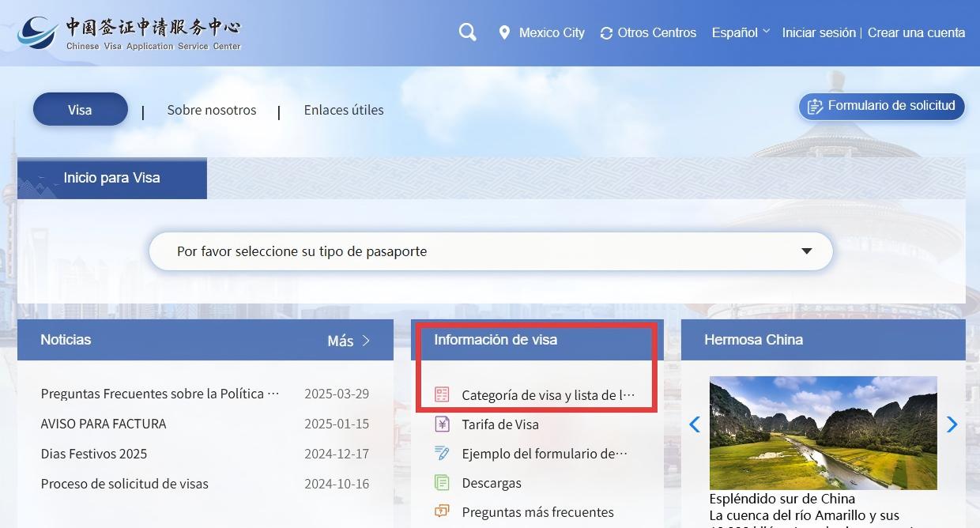The width and height of the screenshot is (980, 528).
Task: Show next Hermosa China slide with right arrow
Action: tap(952, 424)
